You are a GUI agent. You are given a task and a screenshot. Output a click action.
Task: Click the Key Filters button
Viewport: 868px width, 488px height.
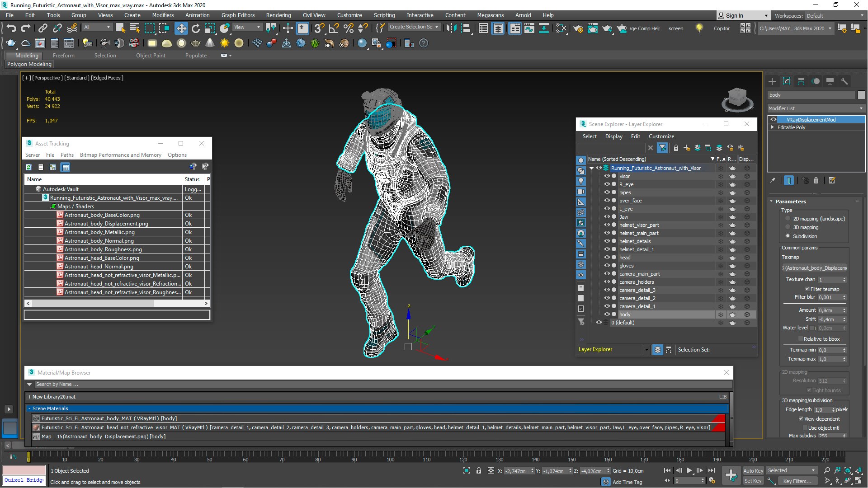tap(797, 481)
